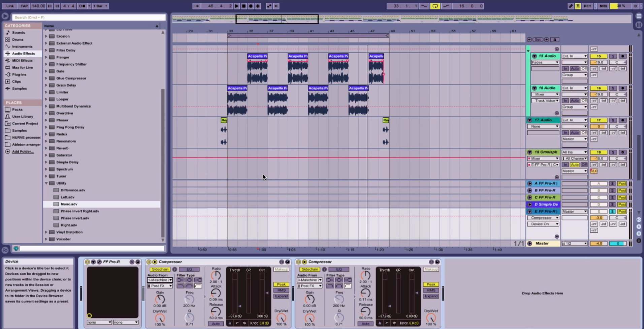Toggle the KEY map mode button
The image size is (644, 329).
587,6
